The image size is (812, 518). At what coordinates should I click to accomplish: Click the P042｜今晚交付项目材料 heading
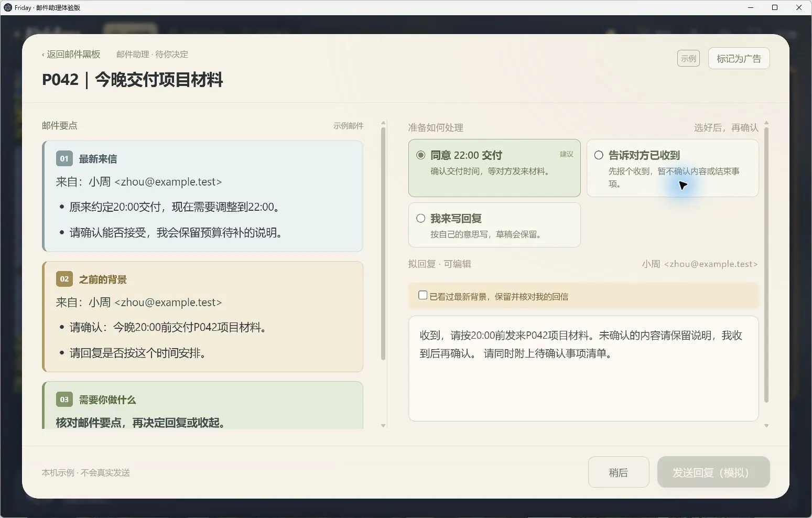[133, 80]
